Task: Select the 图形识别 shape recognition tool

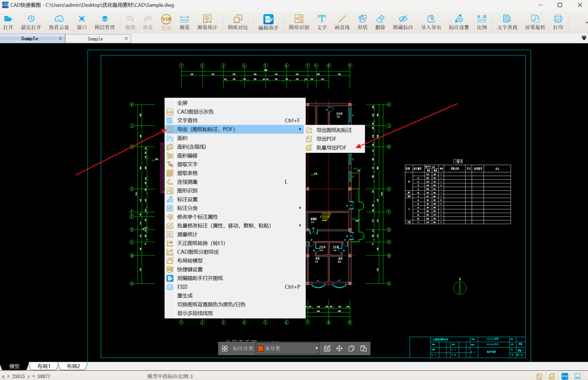Action: (298, 22)
